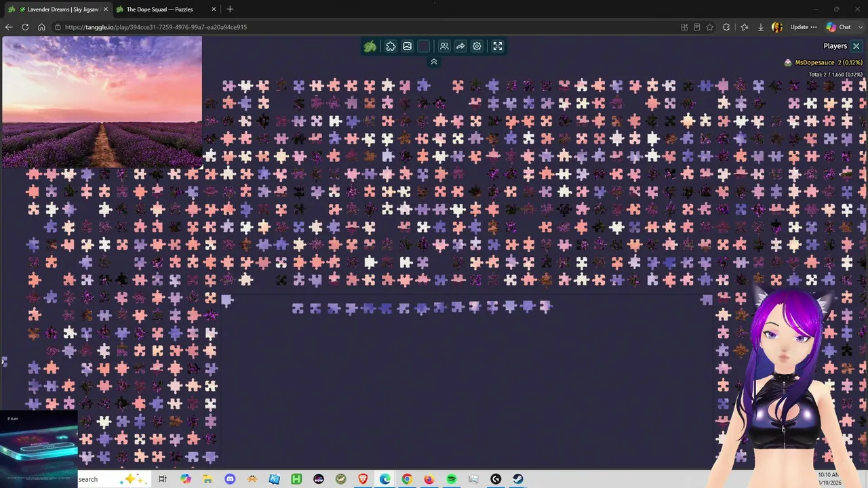Image resolution: width=868 pixels, height=488 pixels.
Task: Pick the lone puzzle piece left of the edge row
Action: coord(227,300)
